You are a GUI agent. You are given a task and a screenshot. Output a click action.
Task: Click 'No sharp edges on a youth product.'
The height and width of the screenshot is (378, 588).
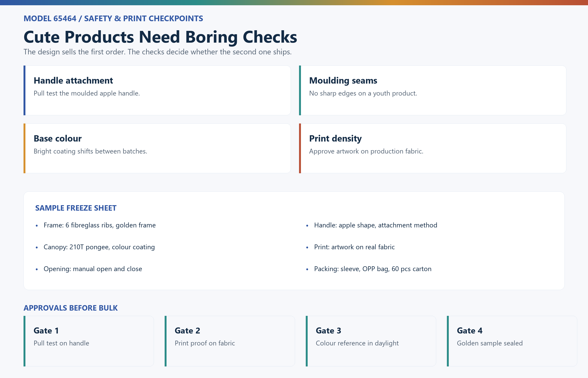click(363, 93)
